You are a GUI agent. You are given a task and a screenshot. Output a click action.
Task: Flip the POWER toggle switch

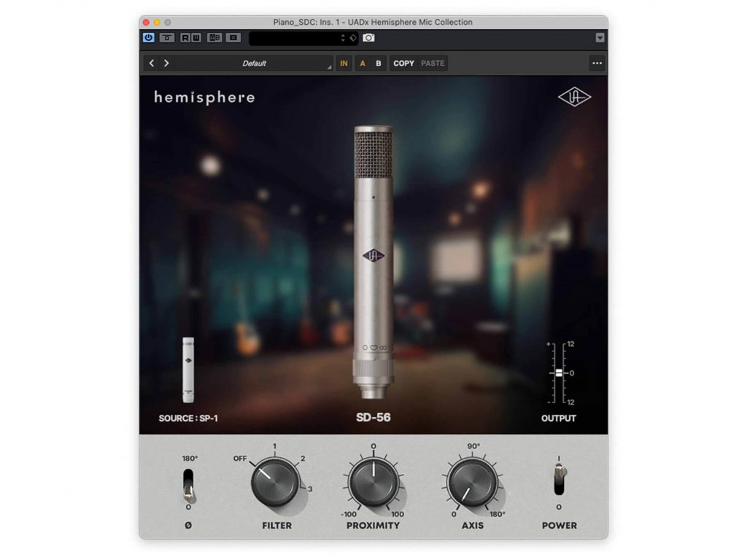tap(560, 478)
